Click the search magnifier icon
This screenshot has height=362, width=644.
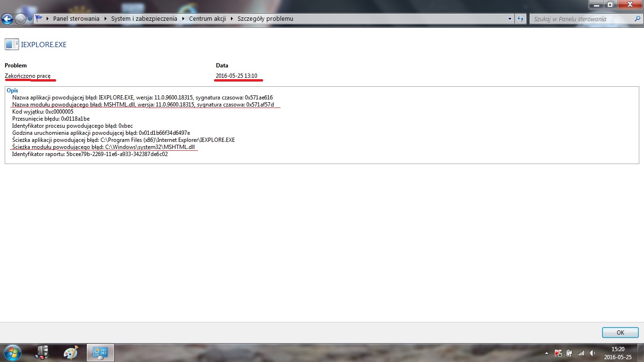click(x=636, y=19)
